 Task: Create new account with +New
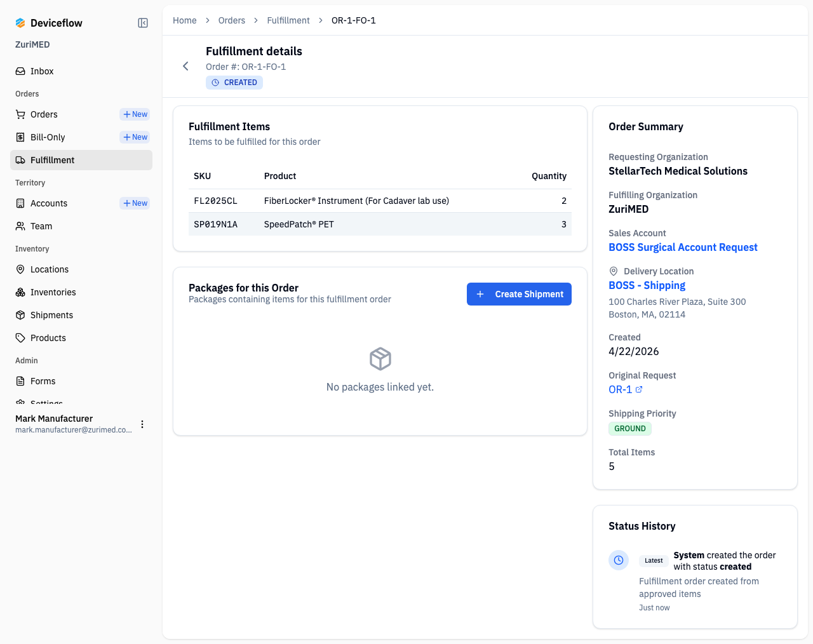pos(135,203)
